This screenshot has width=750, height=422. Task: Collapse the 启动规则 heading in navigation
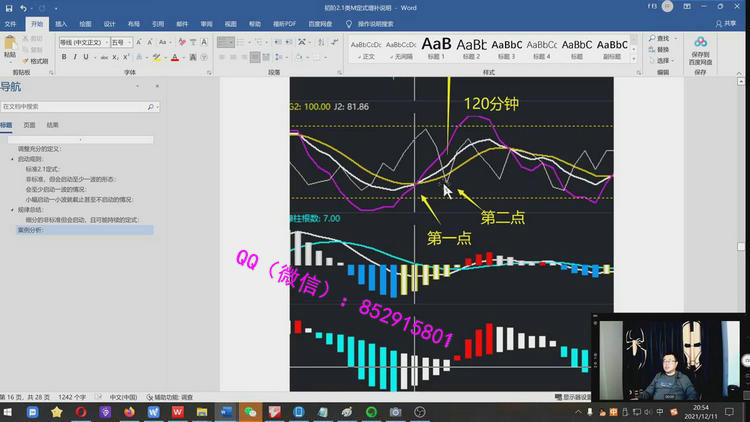point(13,159)
